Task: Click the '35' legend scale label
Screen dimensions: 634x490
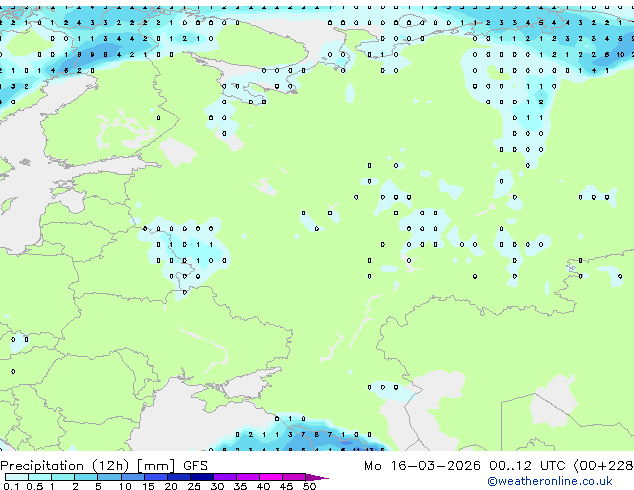Action: (240, 486)
